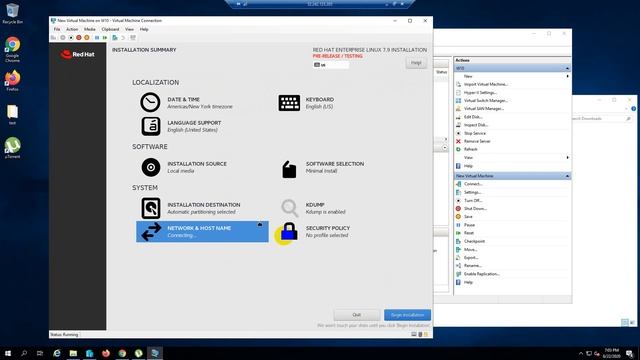Image resolution: width=640 pixels, height=360 pixels.
Task: Click the Pause toolbar icon in VM Connection
Action: pos(97,38)
